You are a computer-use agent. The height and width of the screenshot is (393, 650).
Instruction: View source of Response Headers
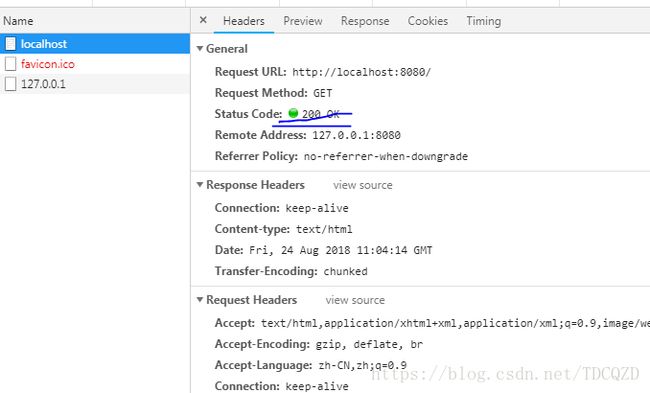pyautogui.click(x=363, y=185)
